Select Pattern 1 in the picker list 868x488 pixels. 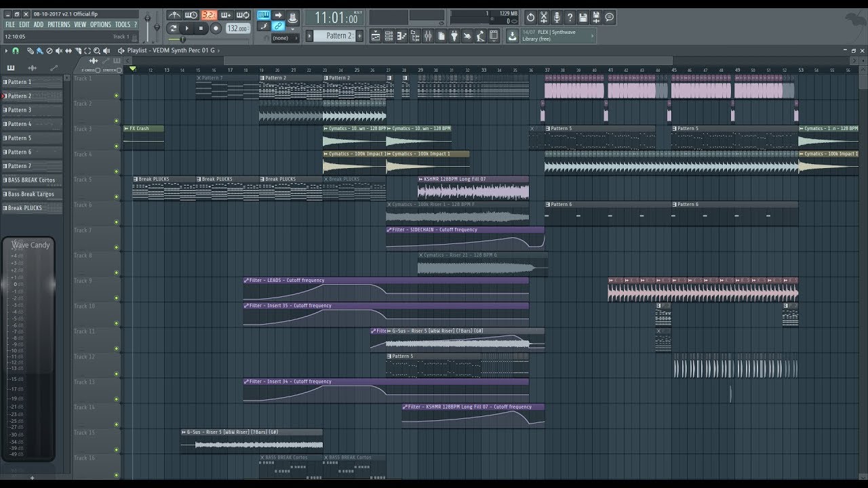click(33, 82)
